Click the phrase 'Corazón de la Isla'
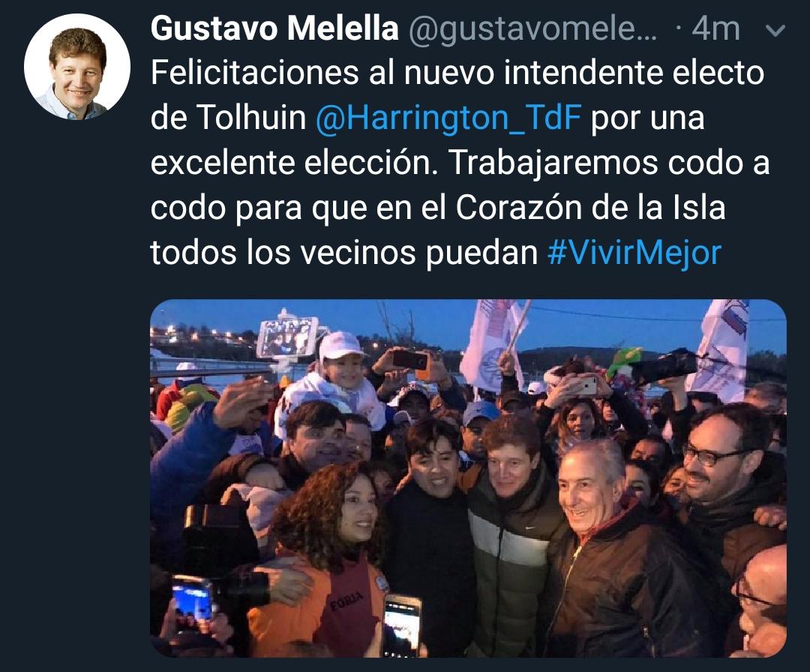The height and width of the screenshot is (672, 810). tap(590, 208)
